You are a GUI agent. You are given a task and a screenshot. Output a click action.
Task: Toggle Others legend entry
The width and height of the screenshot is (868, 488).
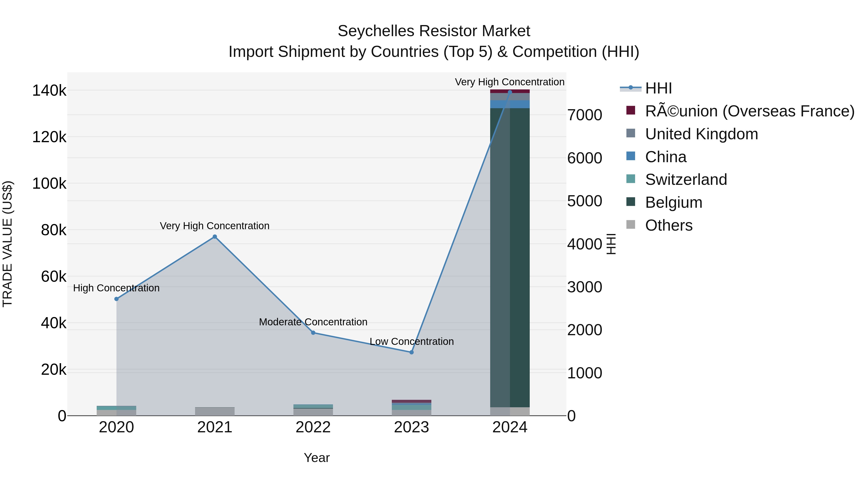659,225
